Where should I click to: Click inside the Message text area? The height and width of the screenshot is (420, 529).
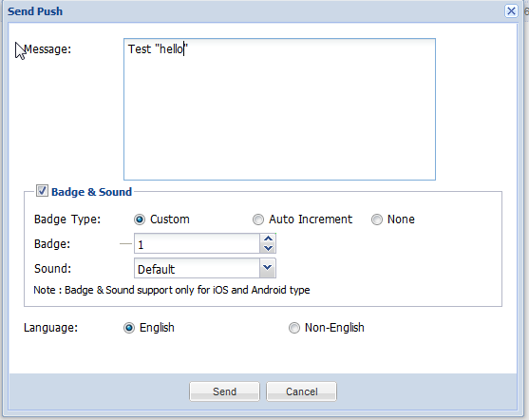(x=279, y=109)
